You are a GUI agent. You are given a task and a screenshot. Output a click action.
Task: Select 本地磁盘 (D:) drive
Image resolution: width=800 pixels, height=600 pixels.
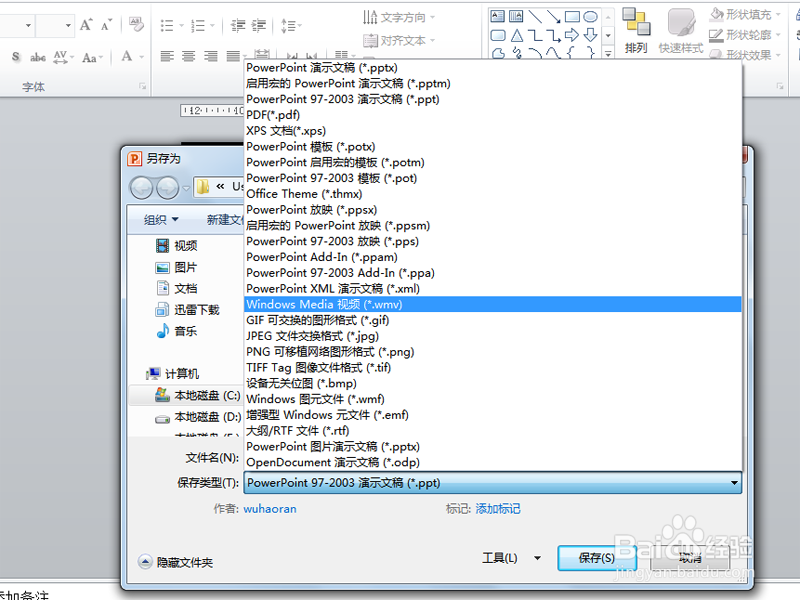click(197, 417)
